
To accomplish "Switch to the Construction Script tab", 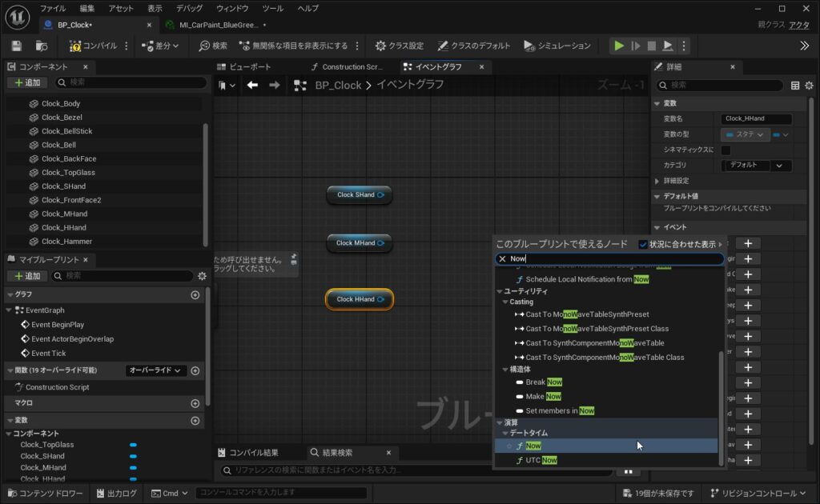I will 351,67.
